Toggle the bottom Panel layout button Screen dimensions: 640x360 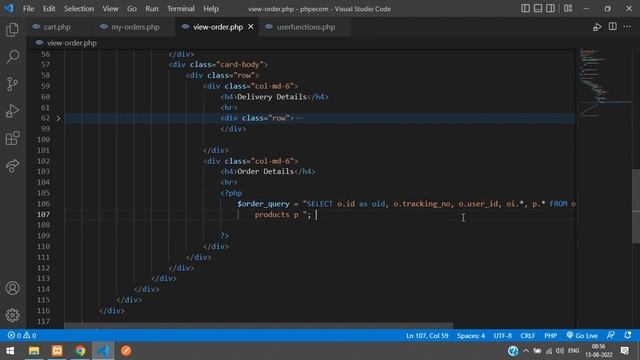click(x=538, y=8)
